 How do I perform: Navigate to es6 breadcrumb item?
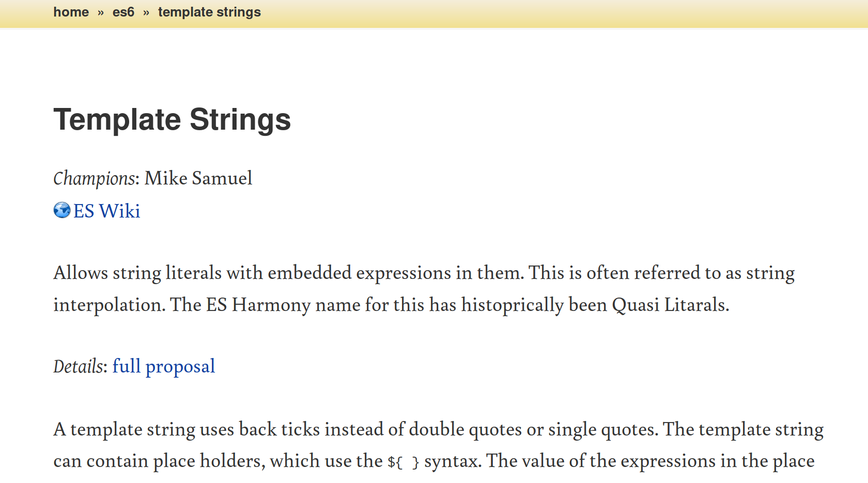pyautogui.click(x=123, y=12)
